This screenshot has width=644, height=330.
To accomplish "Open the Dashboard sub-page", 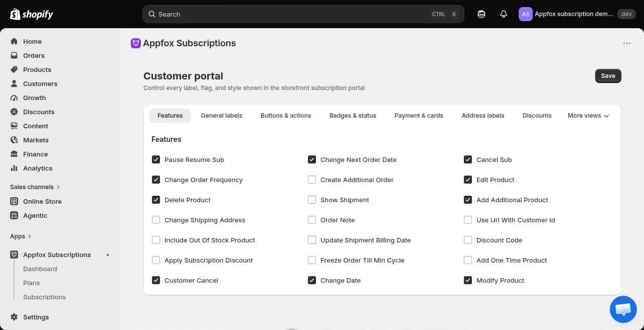I will (40, 269).
